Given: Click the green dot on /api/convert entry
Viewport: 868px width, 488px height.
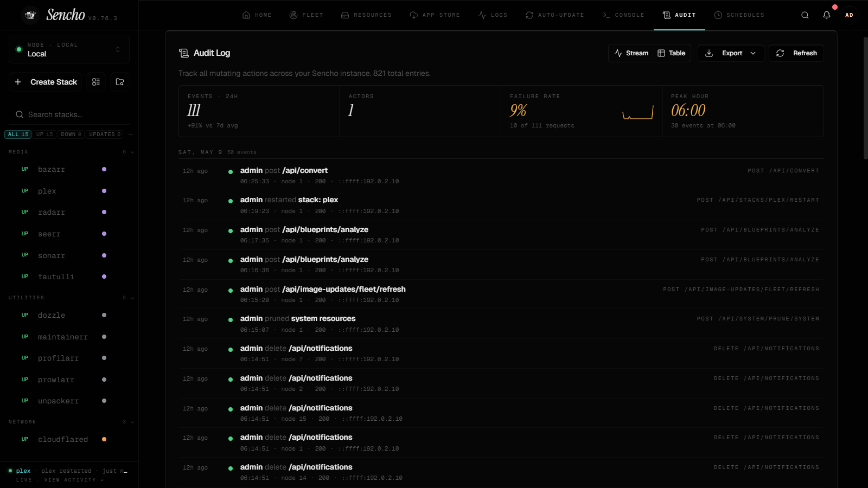Looking at the screenshot, I should tap(231, 172).
